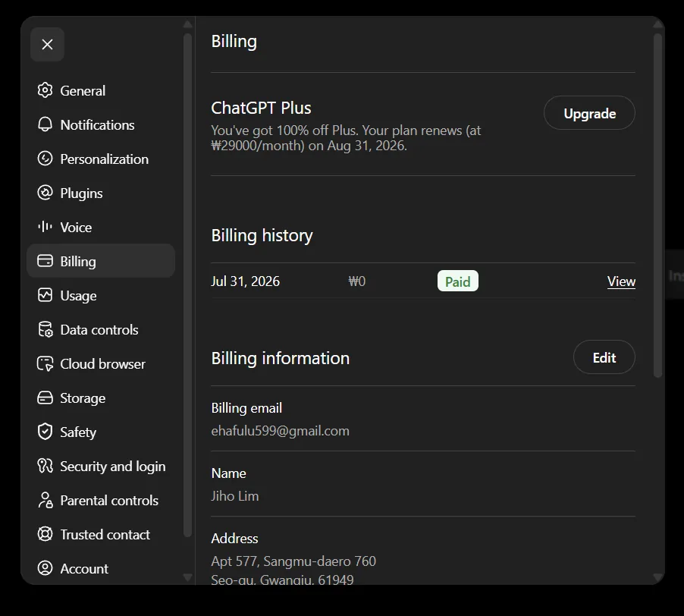Click the Name field label
684x616 pixels.
point(228,473)
